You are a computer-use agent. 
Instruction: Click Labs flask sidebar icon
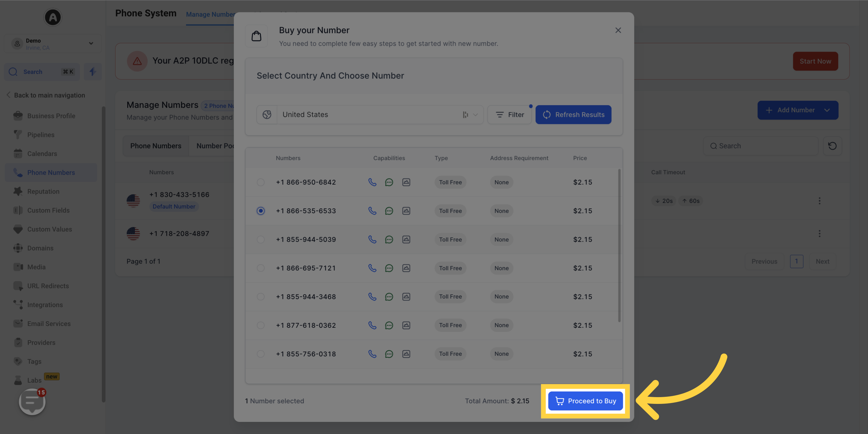coord(18,380)
